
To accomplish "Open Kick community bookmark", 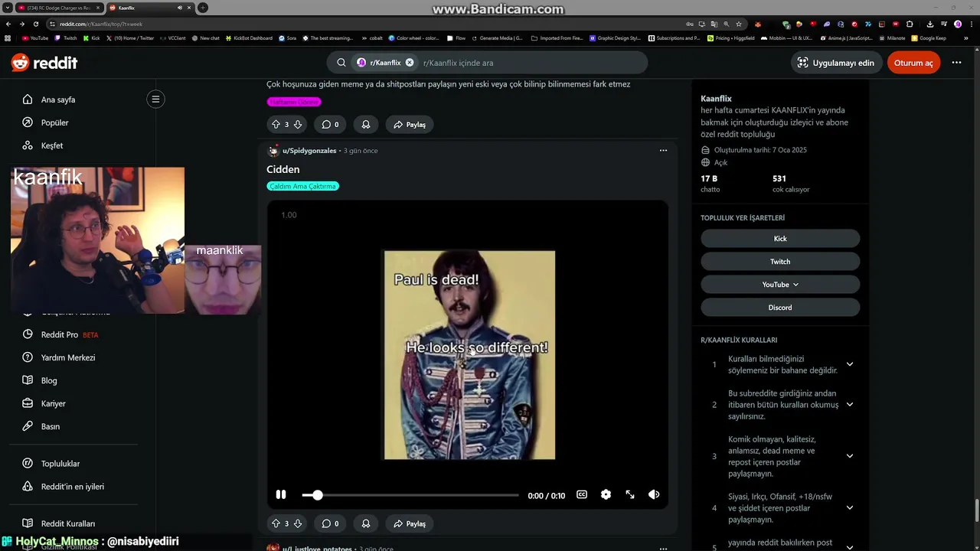I will click(780, 239).
